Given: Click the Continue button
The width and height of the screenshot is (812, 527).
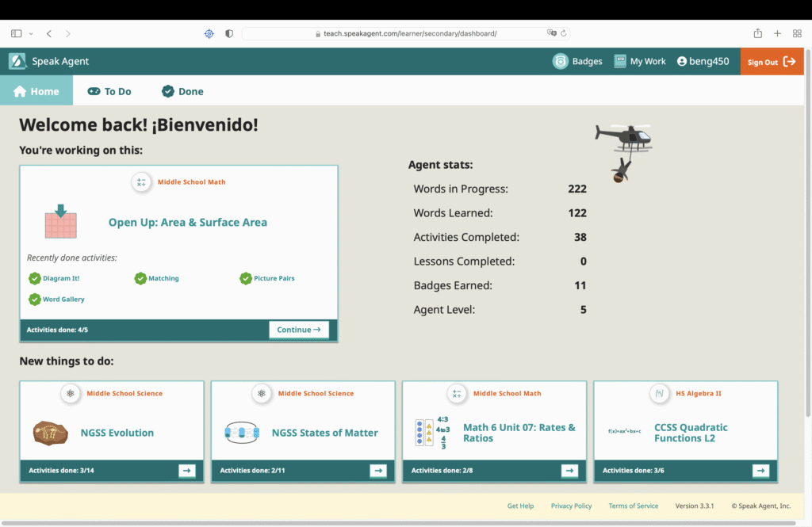Looking at the screenshot, I should (x=299, y=330).
